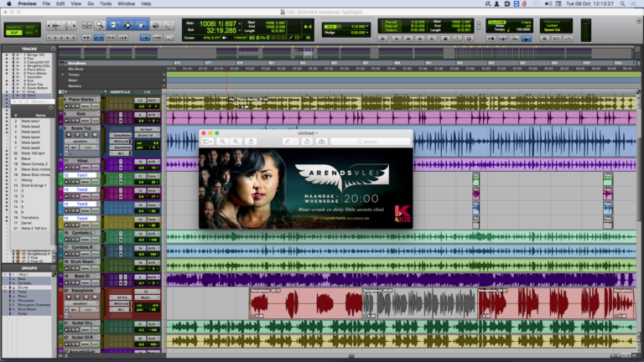This screenshot has height=362, width=644.
Task: Open the Tools menu
Action: [x=106, y=3]
